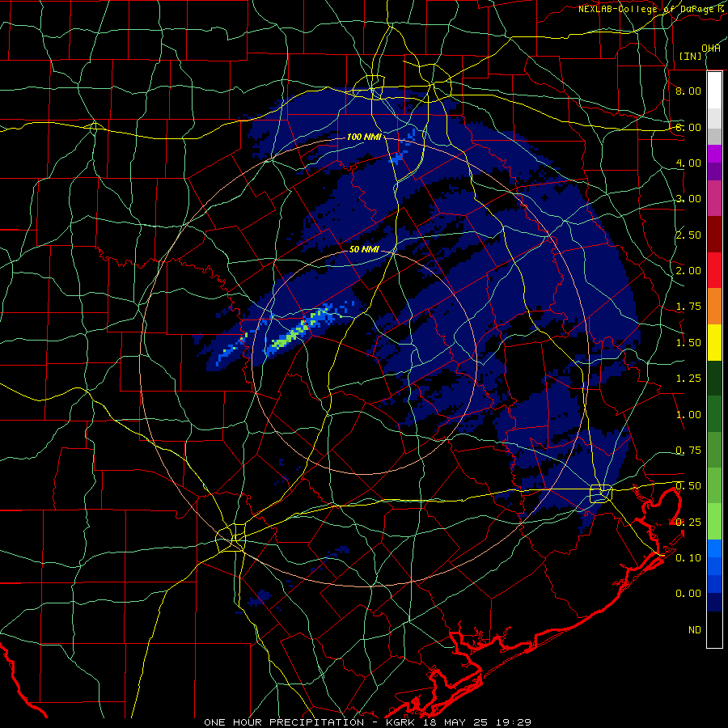Click the 0.25 legend value
Image resolution: width=728 pixels, height=728 pixels.
[688, 523]
